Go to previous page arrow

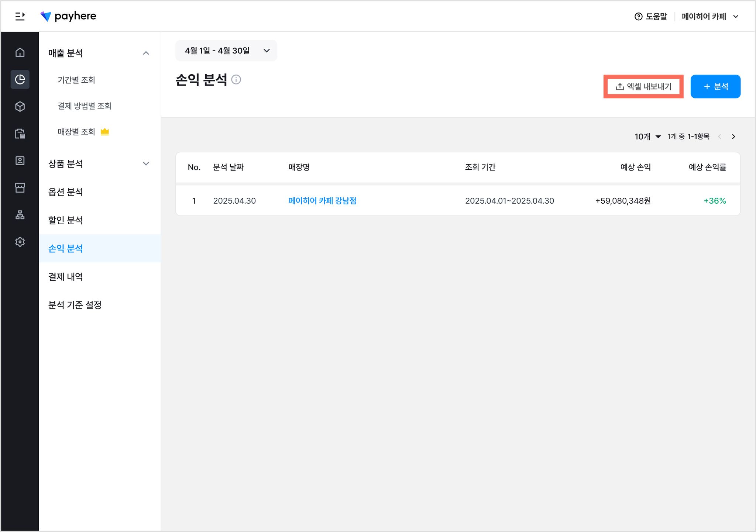(x=719, y=137)
